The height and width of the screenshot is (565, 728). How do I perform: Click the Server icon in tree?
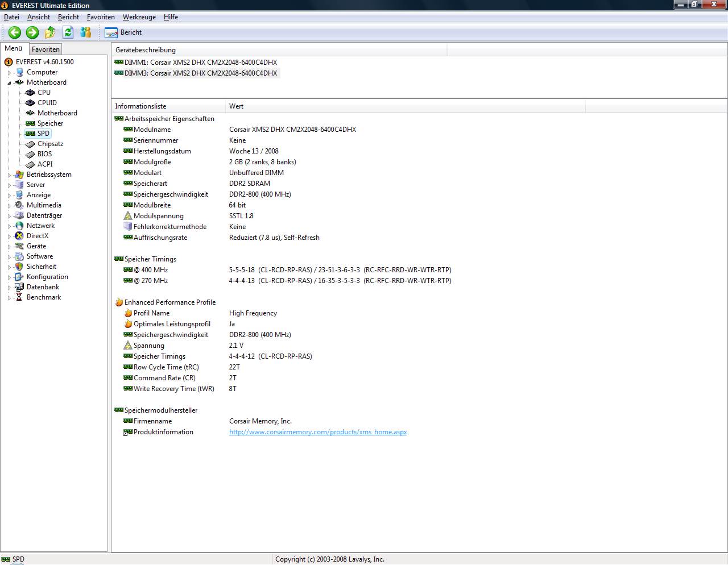tap(19, 185)
